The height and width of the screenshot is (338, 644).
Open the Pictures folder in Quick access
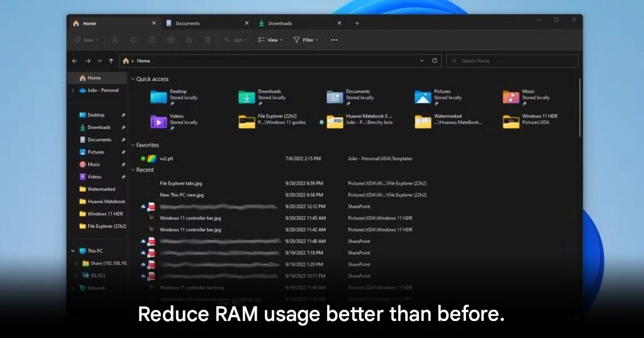coord(423,97)
